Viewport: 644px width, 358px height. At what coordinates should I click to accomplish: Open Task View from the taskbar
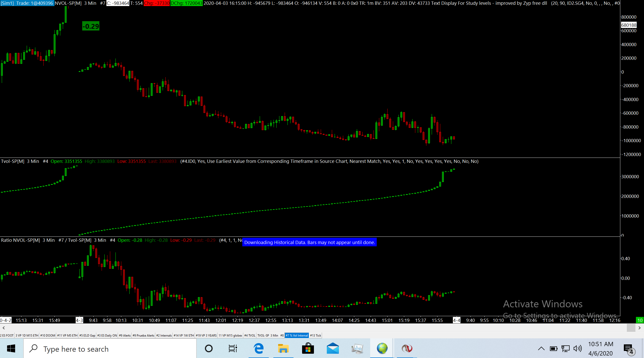(x=233, y=349)
